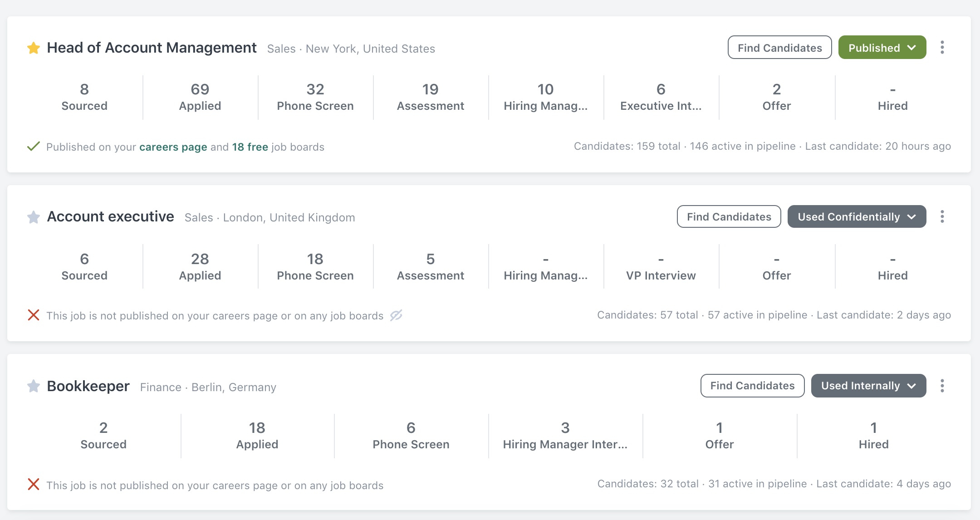This screenshot has height=520, width=980.
Task: View 69 Applied candidates stage
Action: click(200, 97)
